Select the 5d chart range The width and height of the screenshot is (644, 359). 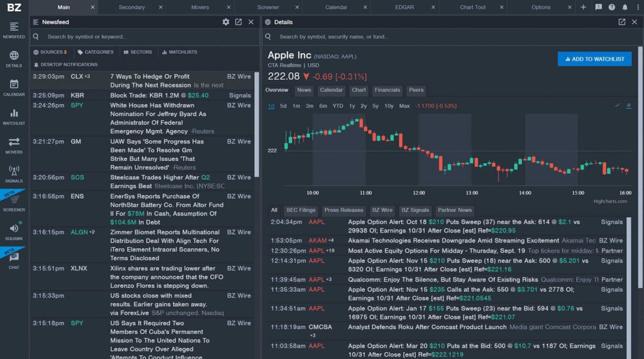(284, 106)
